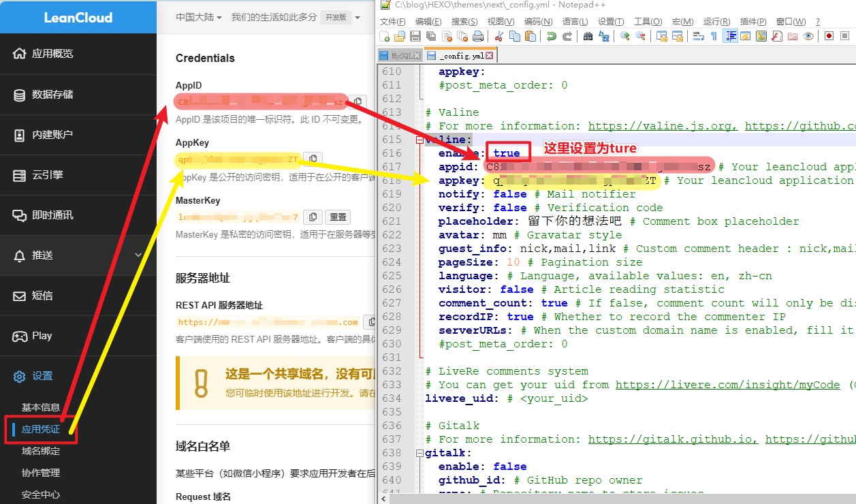The height and width of the screenshot is (504, 856).
Task: Click LeanCloud logo header
Action: (78, 17)
